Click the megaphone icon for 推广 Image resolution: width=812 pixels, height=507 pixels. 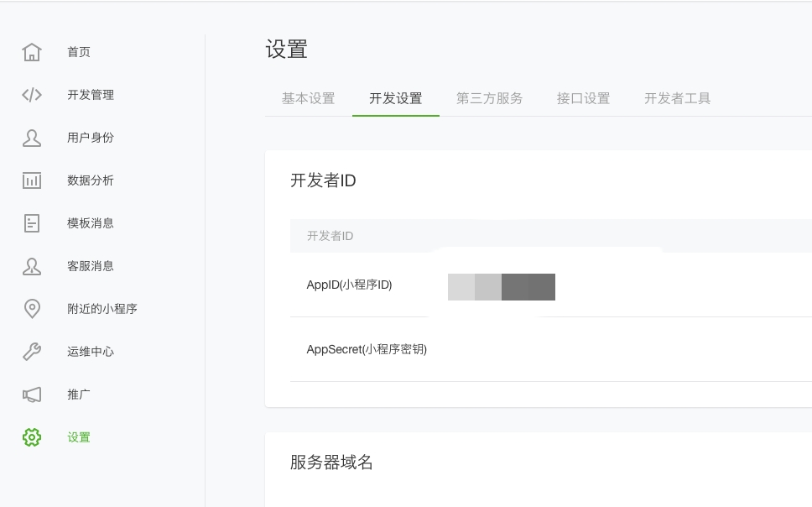[32, 395]
